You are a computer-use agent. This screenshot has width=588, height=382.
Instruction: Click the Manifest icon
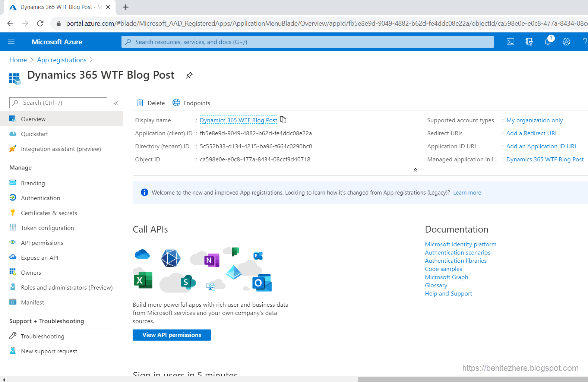tap(13, 302)
